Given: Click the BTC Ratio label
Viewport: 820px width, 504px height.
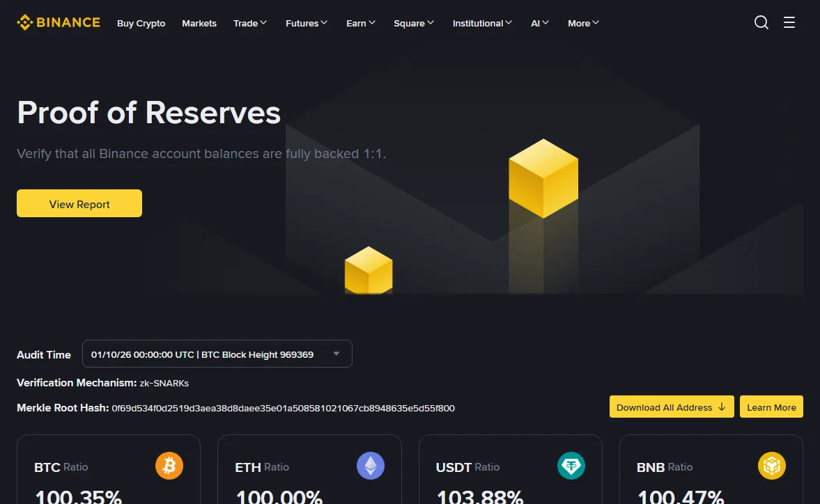Looking at the screenshot, I should pyautogui.click(x=61, y=467).
